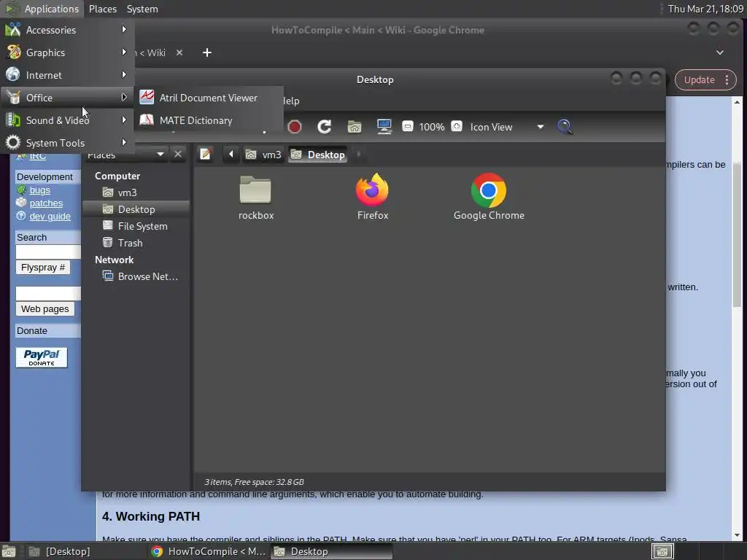Select the rockbox folder icon
The height and width of the screenshot is (560, 747).
pos(256,197)
